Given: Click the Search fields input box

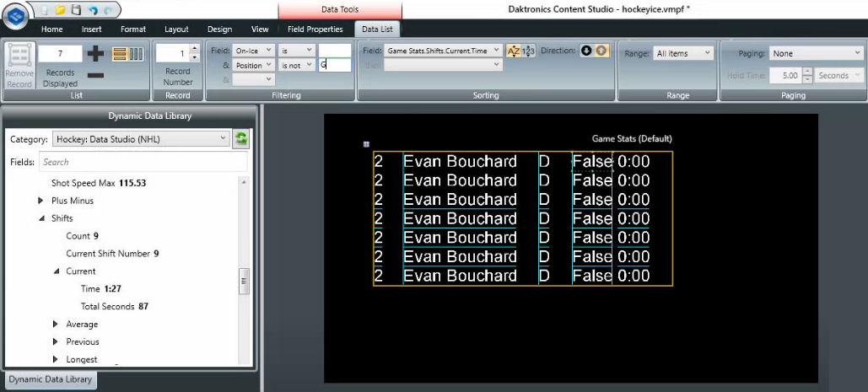Looking at the screenshot, I should pos(143,162).
